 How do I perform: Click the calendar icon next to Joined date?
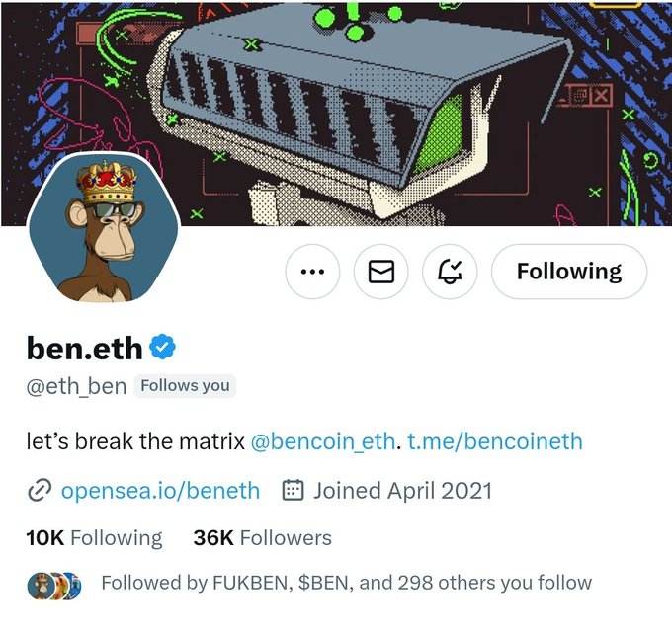pos(294,491)
